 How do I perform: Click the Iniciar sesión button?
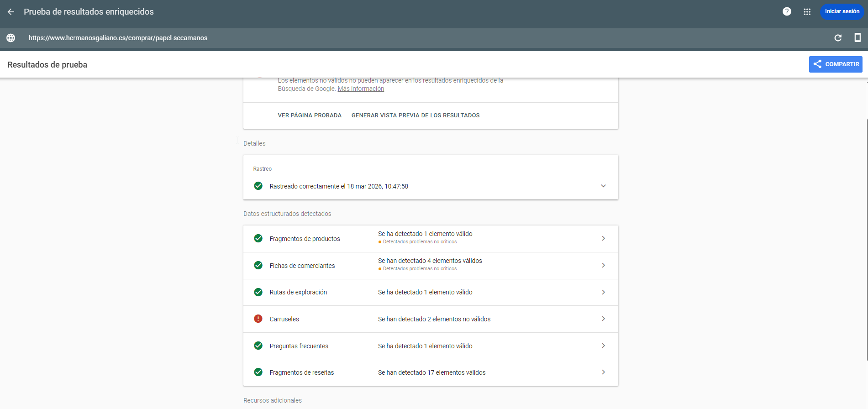click(842, 12)
